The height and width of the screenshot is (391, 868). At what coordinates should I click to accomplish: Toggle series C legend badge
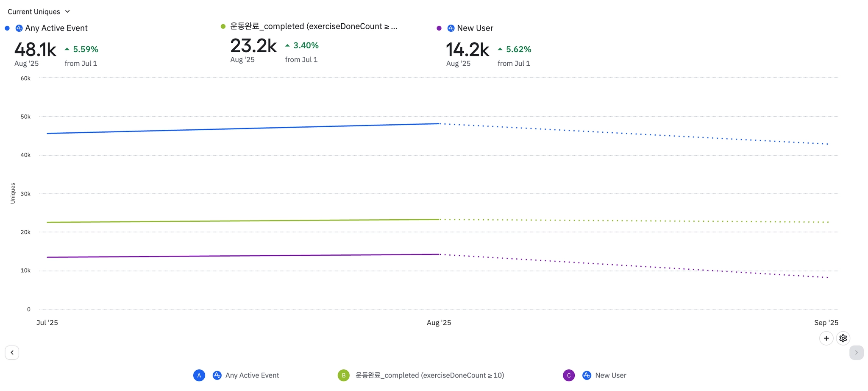569,375
